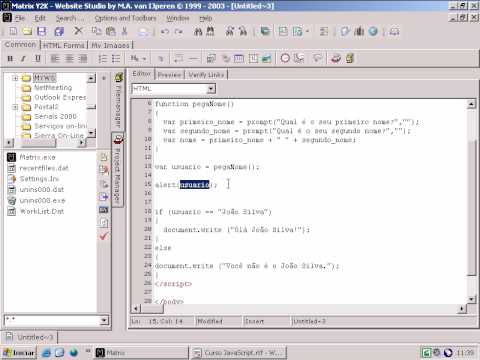This screenshot has height=360, width=480.
Task: Select the Serials 2000 folder
Action: (x=55, y=116)
